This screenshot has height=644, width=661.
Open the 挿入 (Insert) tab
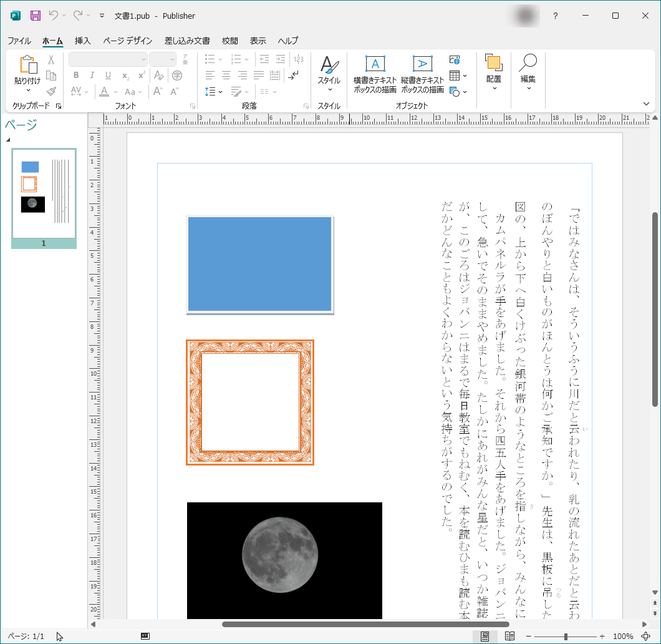click(83, 41)
